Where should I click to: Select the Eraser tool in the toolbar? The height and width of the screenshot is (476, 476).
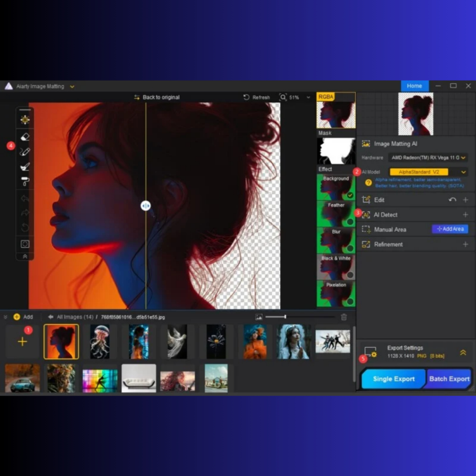click(25, 137)
